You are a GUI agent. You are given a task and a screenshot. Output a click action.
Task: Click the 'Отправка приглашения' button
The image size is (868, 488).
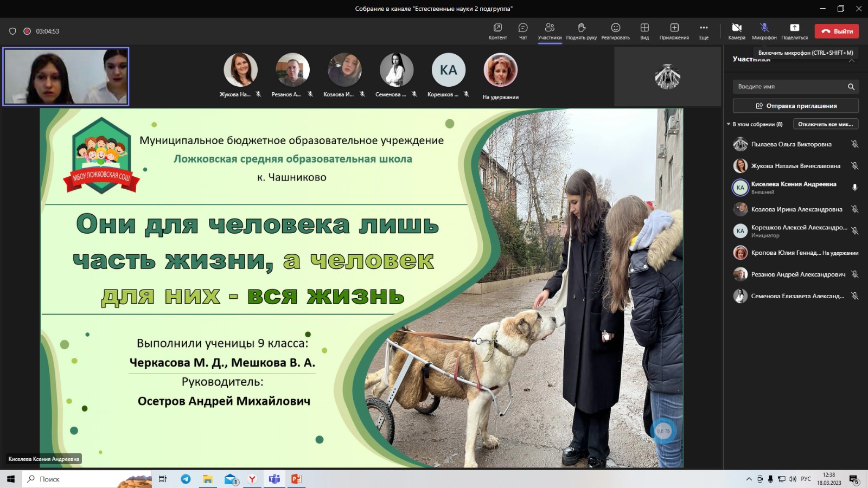coord(795,106)
